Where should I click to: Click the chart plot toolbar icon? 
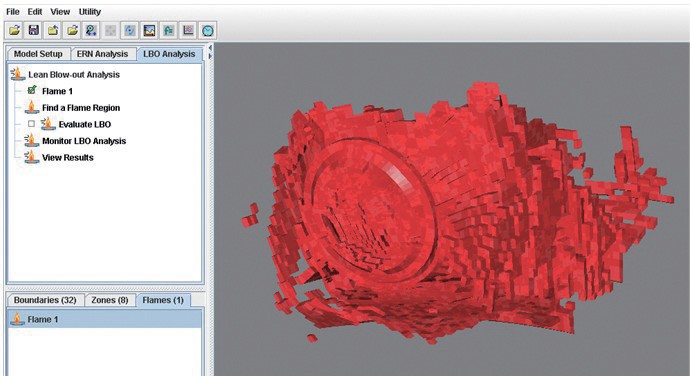click(188, 30)
